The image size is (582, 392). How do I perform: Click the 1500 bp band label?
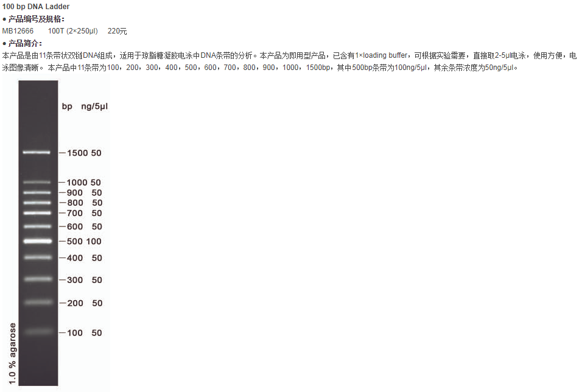tap(77, 153)
